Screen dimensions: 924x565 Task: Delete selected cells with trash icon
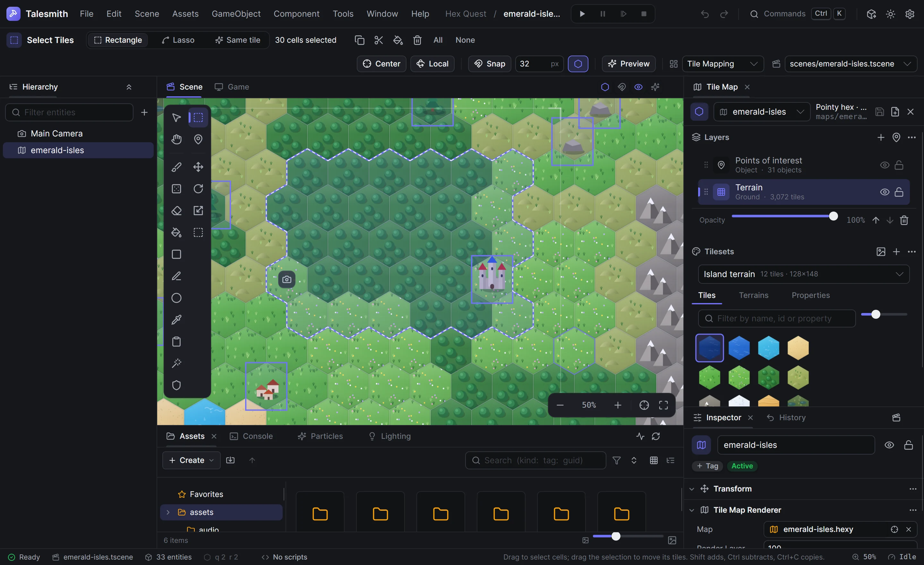point(417,40)
